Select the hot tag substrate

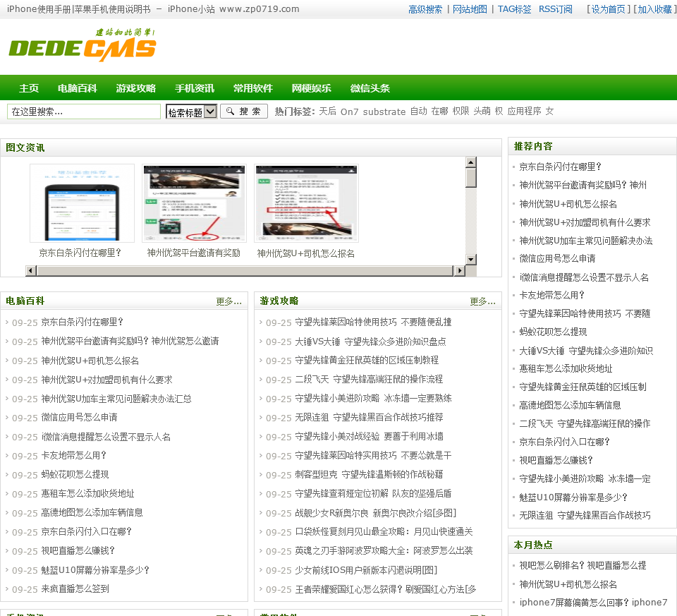384,111
